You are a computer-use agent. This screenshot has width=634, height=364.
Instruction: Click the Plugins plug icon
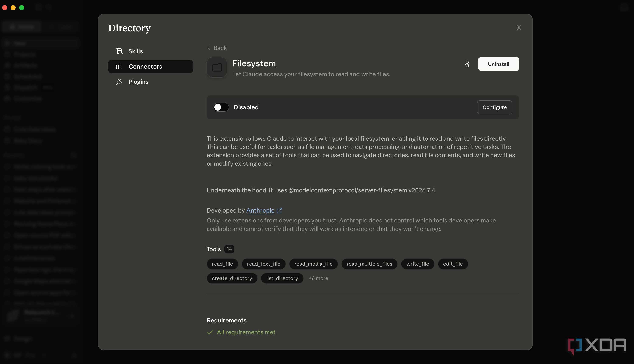(x=119, y=82)
